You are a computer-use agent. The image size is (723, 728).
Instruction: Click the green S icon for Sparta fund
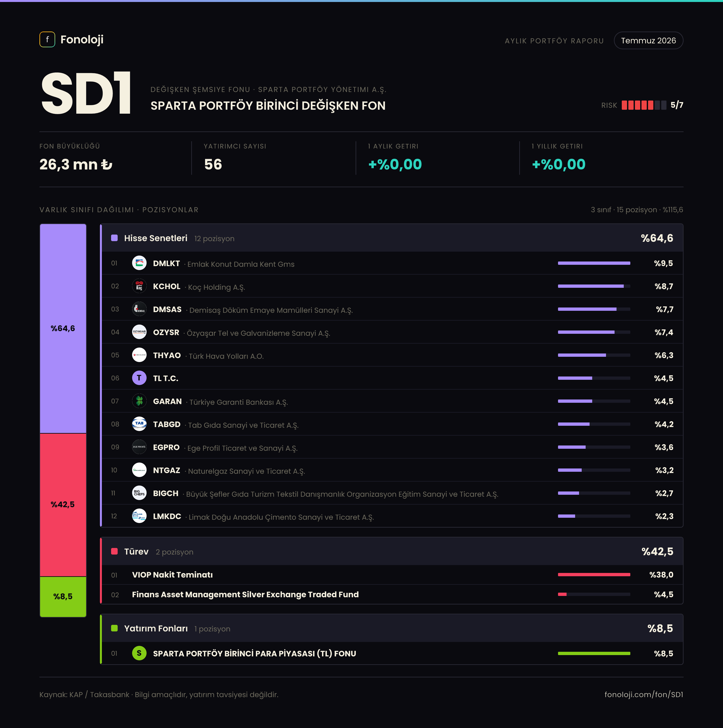[139, 653]
